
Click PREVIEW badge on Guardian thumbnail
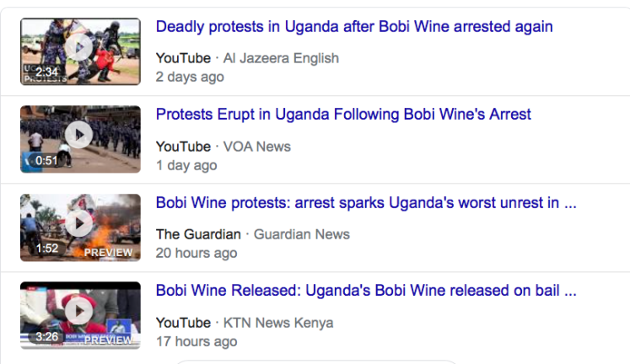point(109,252)
